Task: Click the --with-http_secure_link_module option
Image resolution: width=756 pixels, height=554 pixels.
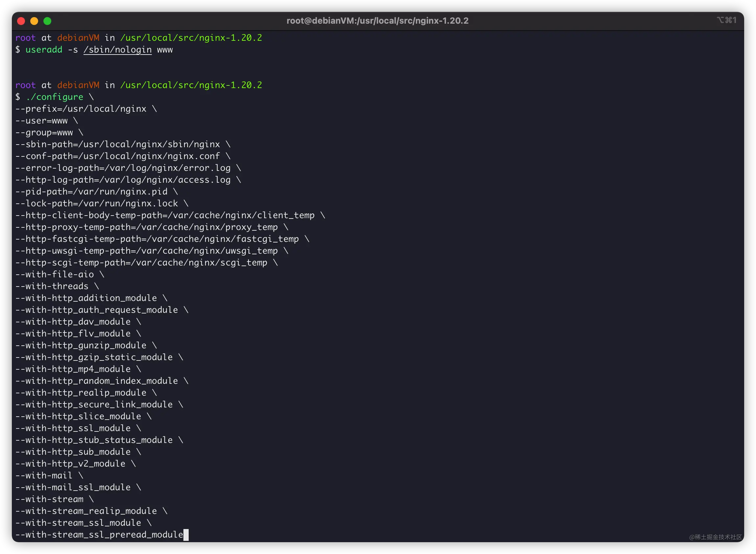Action: point(94,404)
